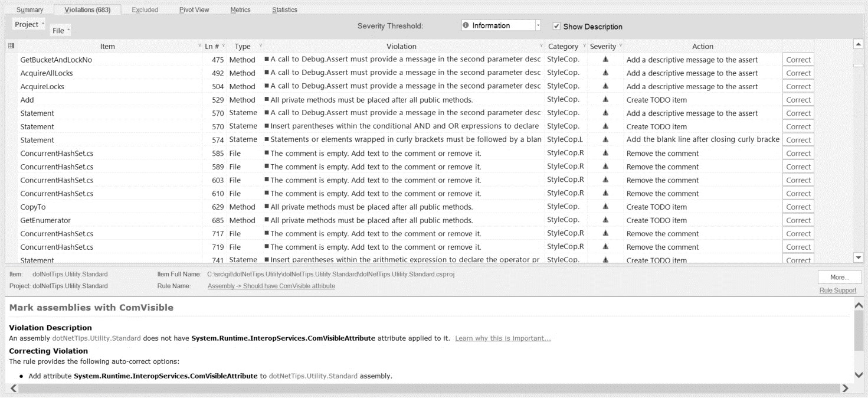
Task: Click the violations list scroll down arrow
Action: (x=859, y=257)
